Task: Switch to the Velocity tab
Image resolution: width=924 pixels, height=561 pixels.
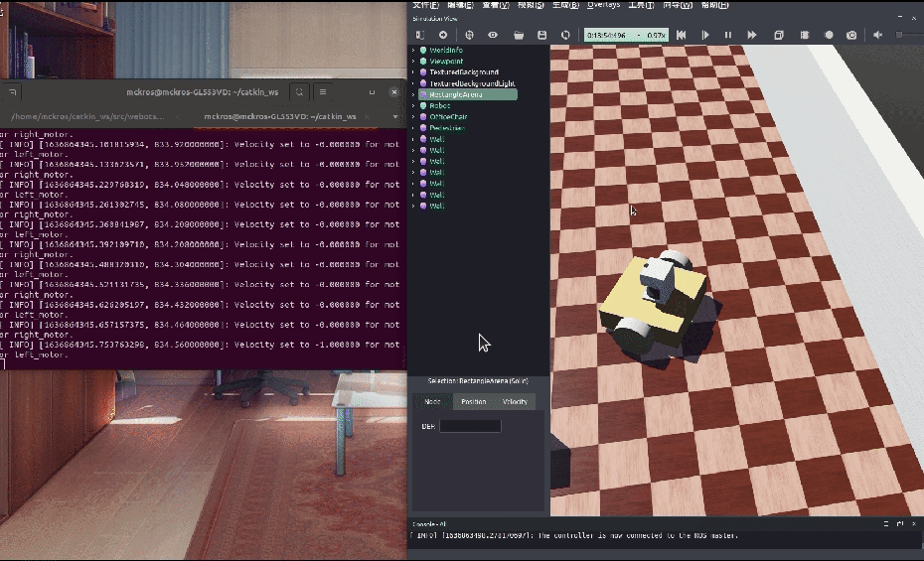Action: click(515, 402)
